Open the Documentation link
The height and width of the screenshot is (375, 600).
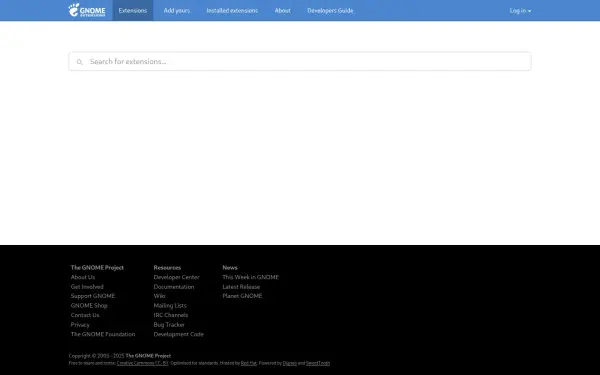click(x=174, y=287)
